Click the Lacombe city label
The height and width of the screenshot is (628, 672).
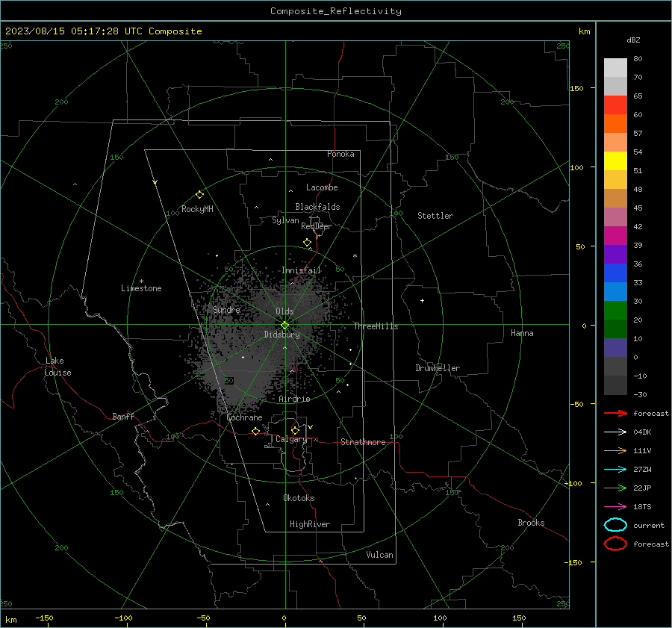pos(322,187)
